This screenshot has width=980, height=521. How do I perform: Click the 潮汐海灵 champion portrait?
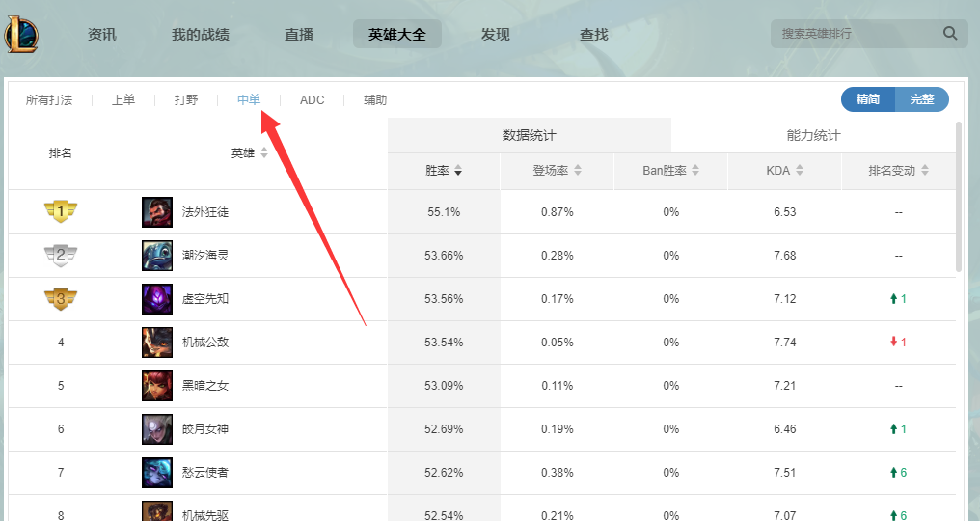(157, 256)
